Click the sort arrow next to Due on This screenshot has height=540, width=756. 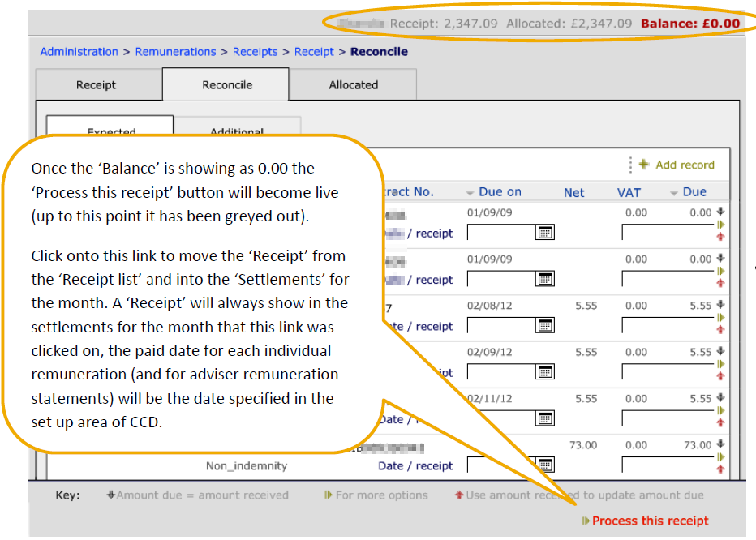click(470, 193)
